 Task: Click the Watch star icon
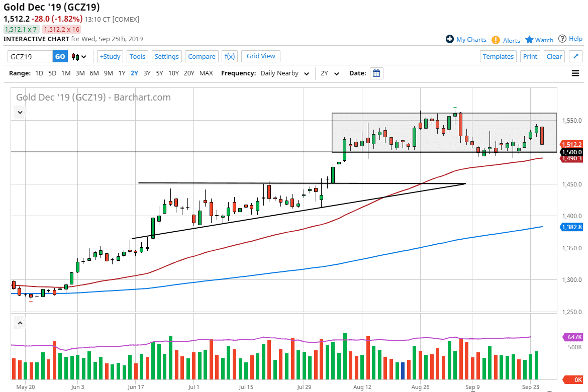tap(529, 40)
